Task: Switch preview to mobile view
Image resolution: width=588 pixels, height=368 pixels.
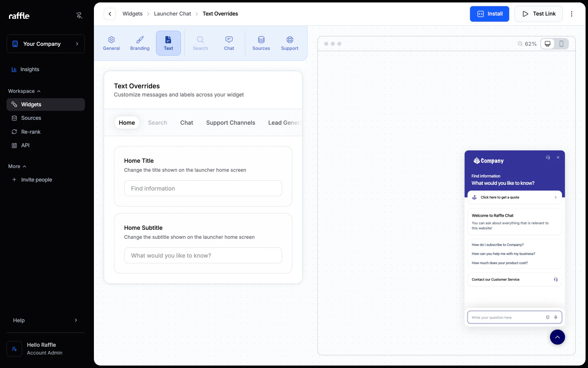Action: tap(561, 44)
